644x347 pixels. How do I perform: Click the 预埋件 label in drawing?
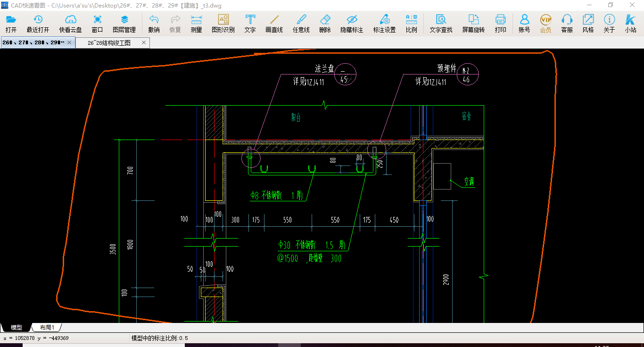point(446,69)
